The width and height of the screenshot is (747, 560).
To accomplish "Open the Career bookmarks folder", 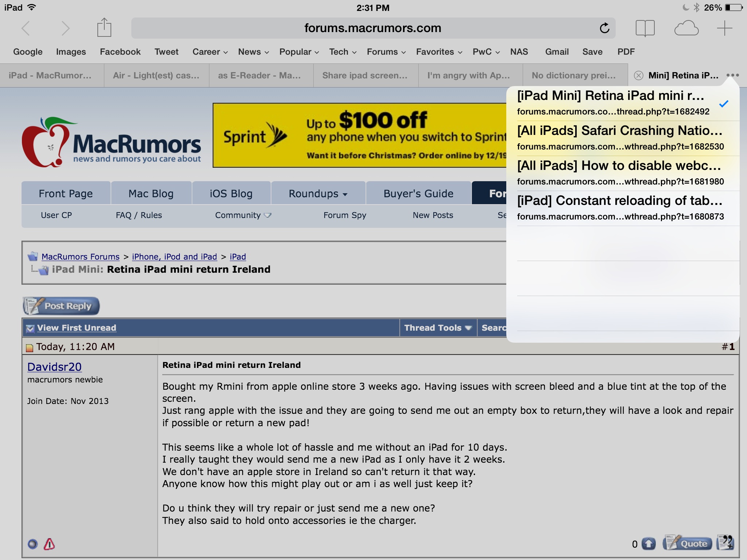I will pos(210,52).
